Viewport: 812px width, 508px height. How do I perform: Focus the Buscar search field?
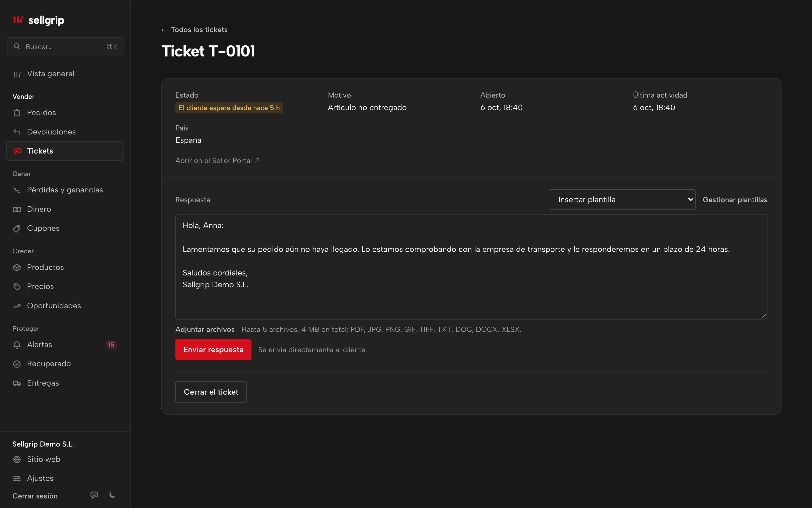point(65,46)
